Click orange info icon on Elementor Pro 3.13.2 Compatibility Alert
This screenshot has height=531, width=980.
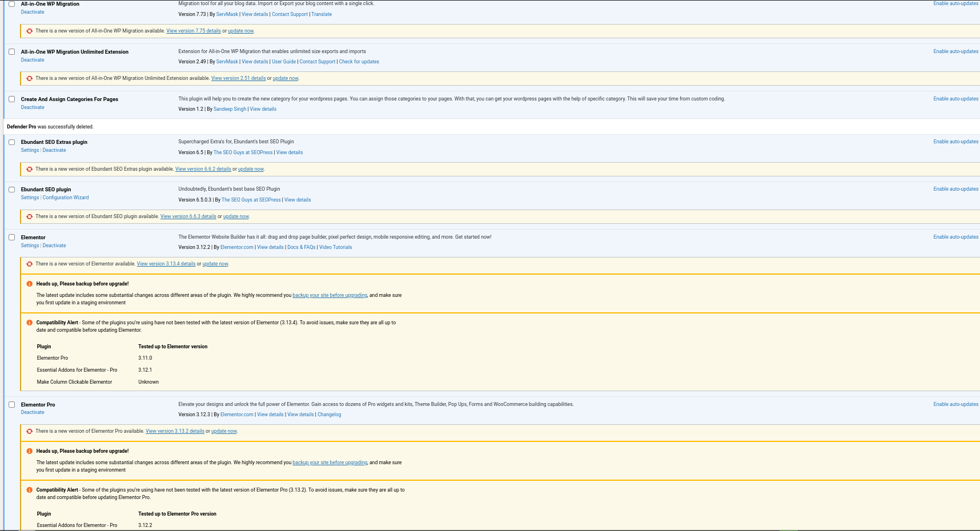coord(29,490)
